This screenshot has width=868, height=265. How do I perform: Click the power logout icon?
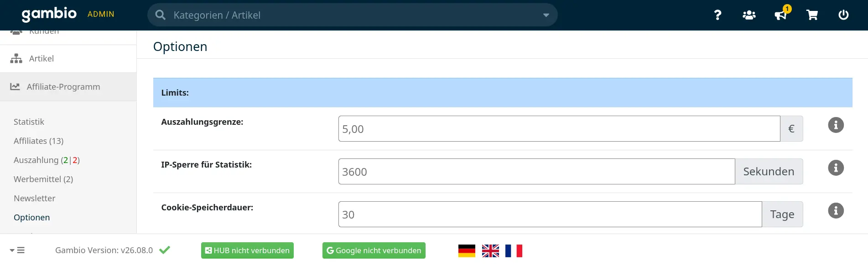pos(843,15)
